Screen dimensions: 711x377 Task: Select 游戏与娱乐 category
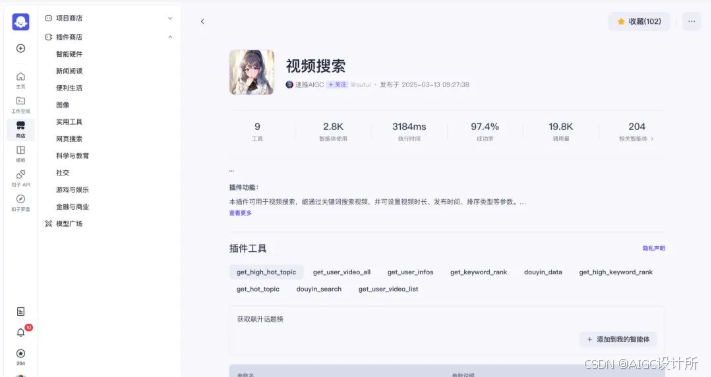coord(72,190)
